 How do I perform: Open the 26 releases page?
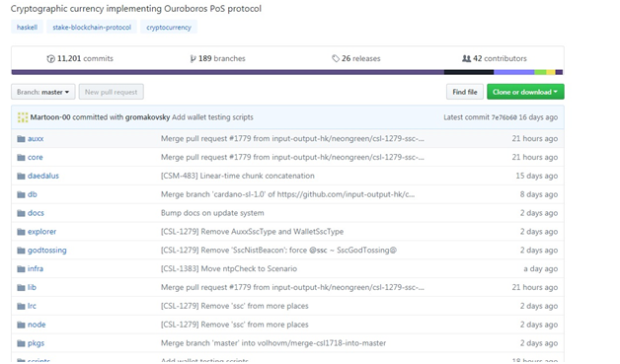tap(361, 58)
